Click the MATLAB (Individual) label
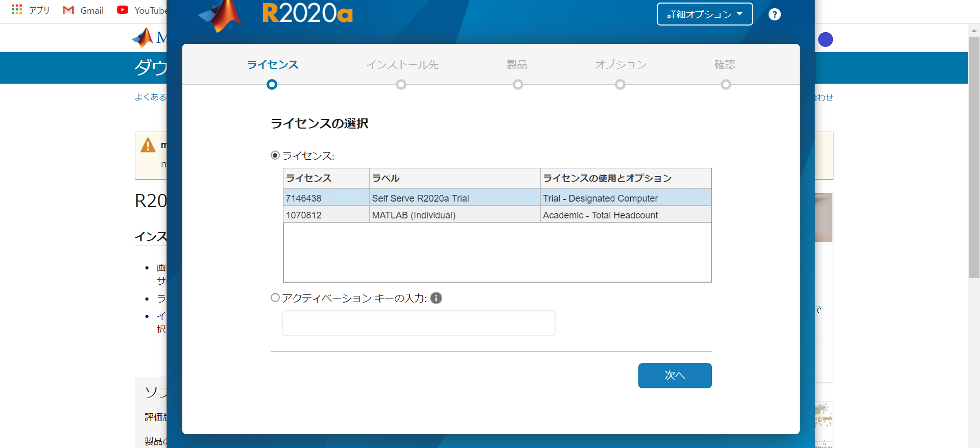Image resolution: width=980 pixels, height=448 pixels. click(x=414, y=215)
